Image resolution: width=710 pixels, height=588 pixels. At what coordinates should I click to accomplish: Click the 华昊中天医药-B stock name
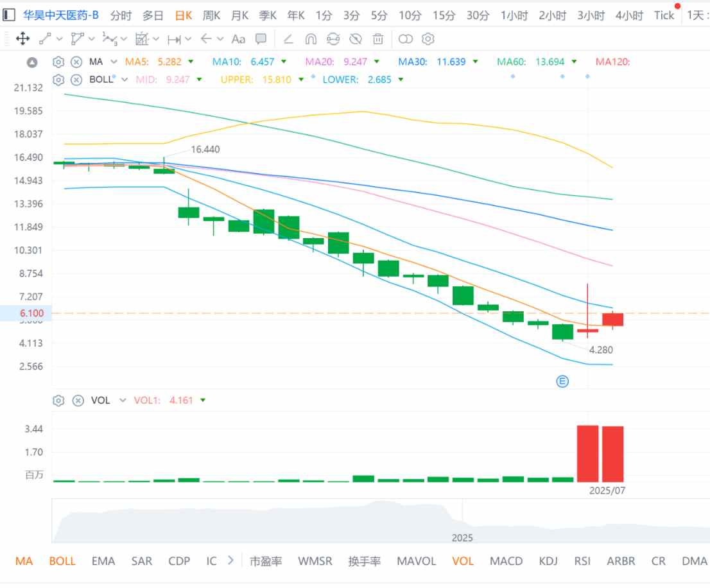pyautogui.click(x=61, y=15)
